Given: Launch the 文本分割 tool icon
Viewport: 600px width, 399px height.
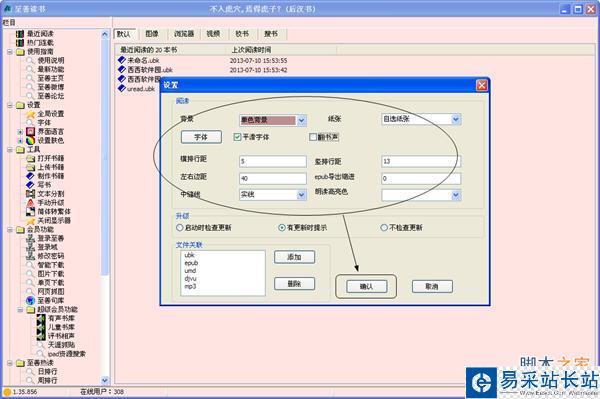Looking at the screenshot, I should point(30,194).
